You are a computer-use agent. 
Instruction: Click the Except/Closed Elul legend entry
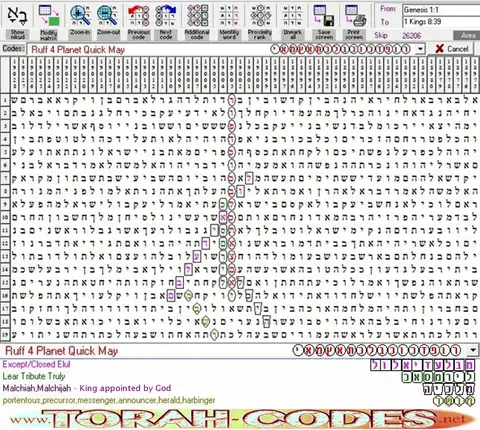pos(37,364)
